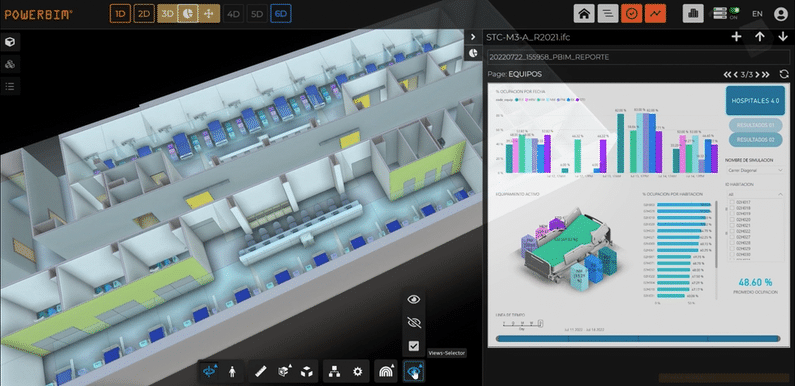Open the bar chart dashboard button
795x386 pixels.
click(693, 14)
